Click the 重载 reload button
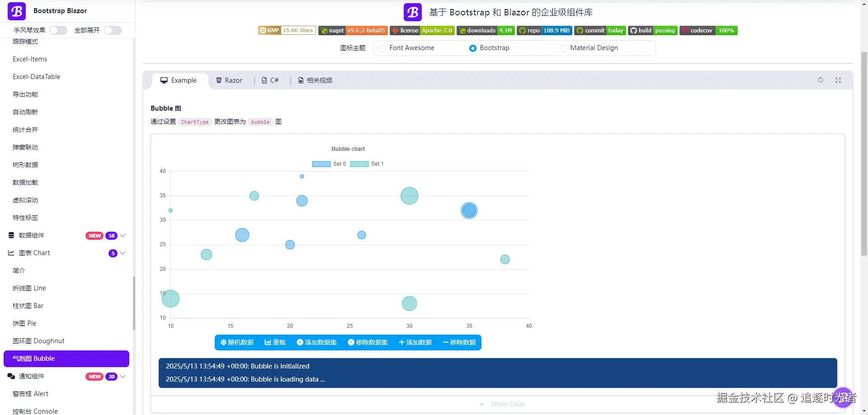Image resolution: width=868 pixels, height=415 pixels. click(275, 342)
